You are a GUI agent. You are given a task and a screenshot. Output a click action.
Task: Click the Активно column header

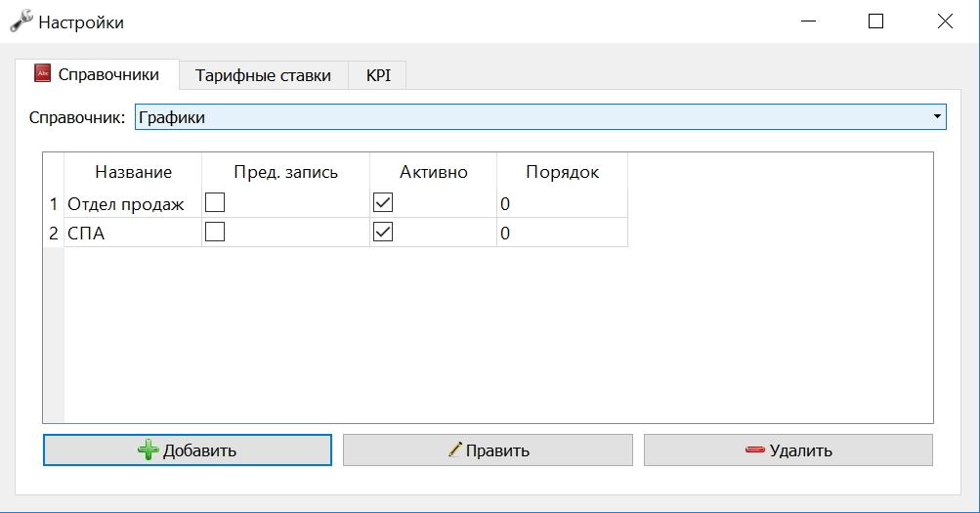pyautogui.click(x=434, y=172)
